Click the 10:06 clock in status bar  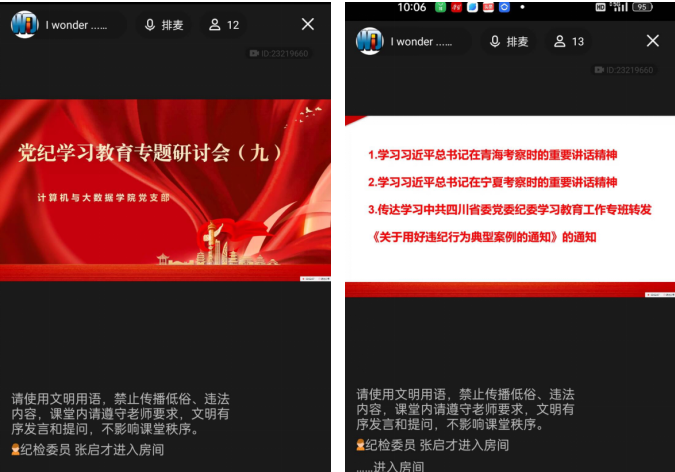411,7
